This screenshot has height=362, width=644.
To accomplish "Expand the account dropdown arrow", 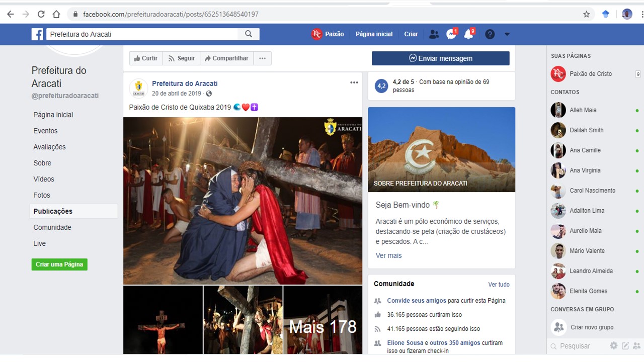I will 507,34.
